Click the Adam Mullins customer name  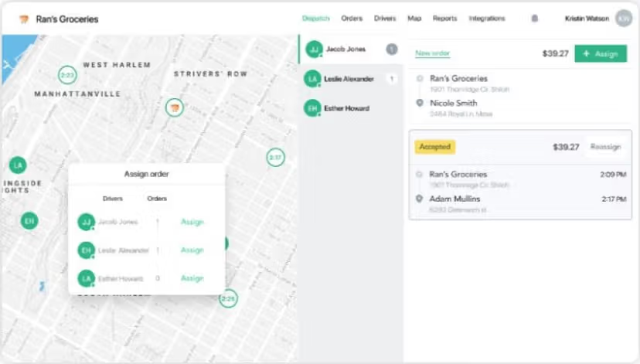(454, 199)
